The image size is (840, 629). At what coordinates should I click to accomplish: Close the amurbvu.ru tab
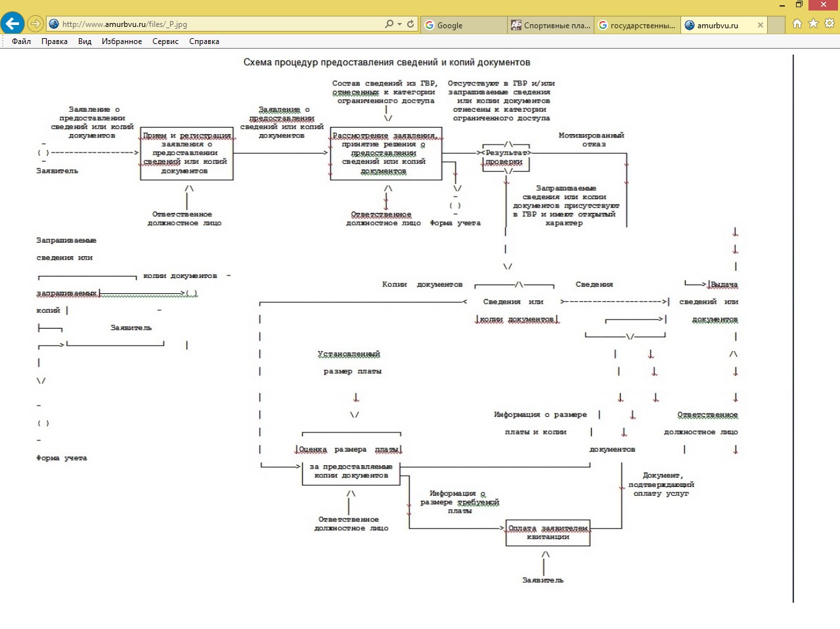[x=761, y=25]
